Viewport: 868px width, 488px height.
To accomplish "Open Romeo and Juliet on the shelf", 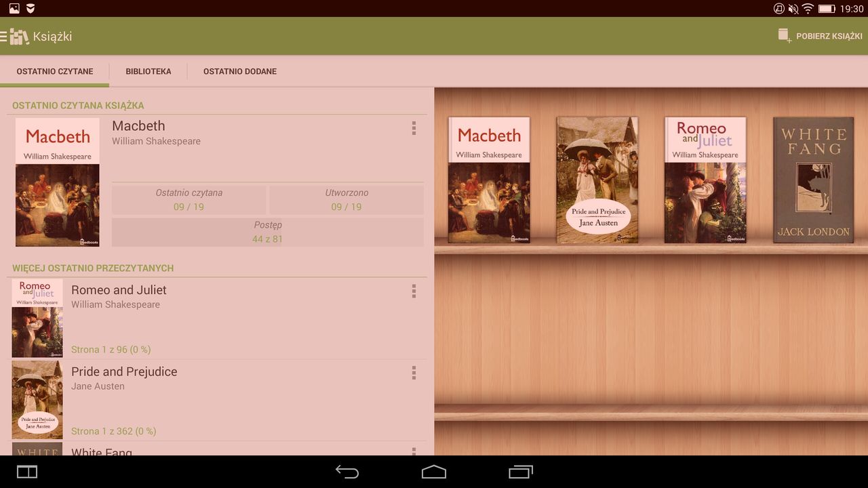I will [x=705, y=180].
